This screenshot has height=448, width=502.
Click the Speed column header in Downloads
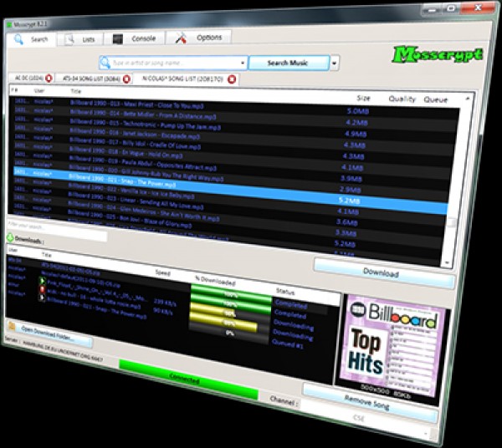coord(162,272)
